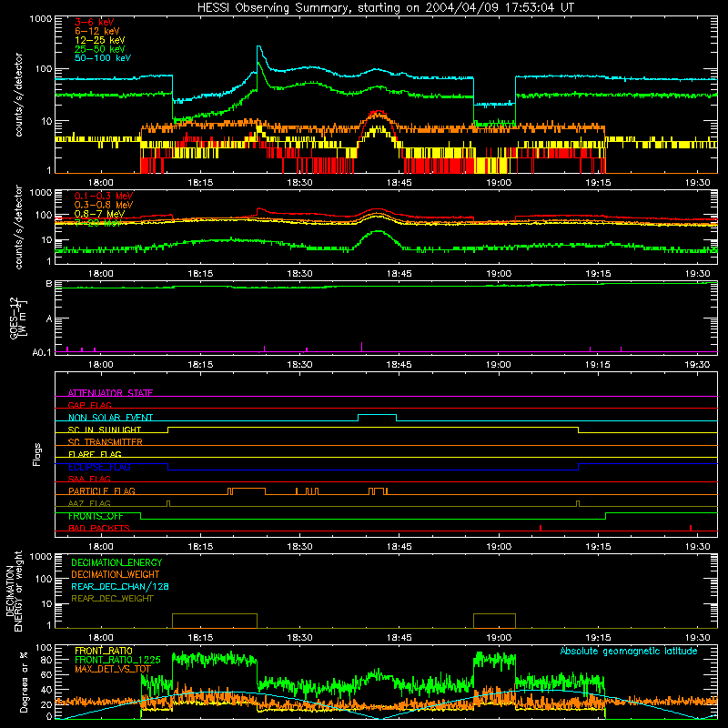Click the GOES-12 axis label

(x=17, y=318)
